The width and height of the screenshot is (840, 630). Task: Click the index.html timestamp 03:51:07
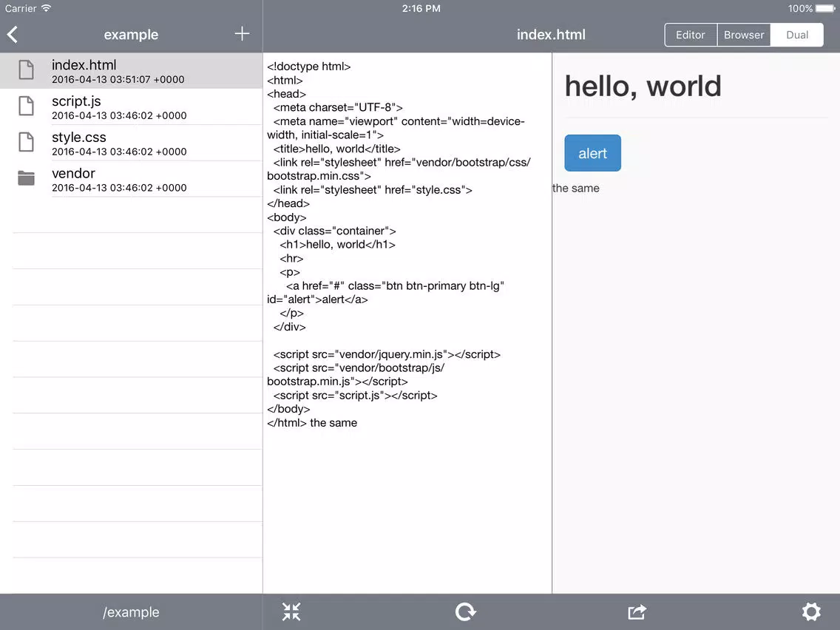coord(118,79)
